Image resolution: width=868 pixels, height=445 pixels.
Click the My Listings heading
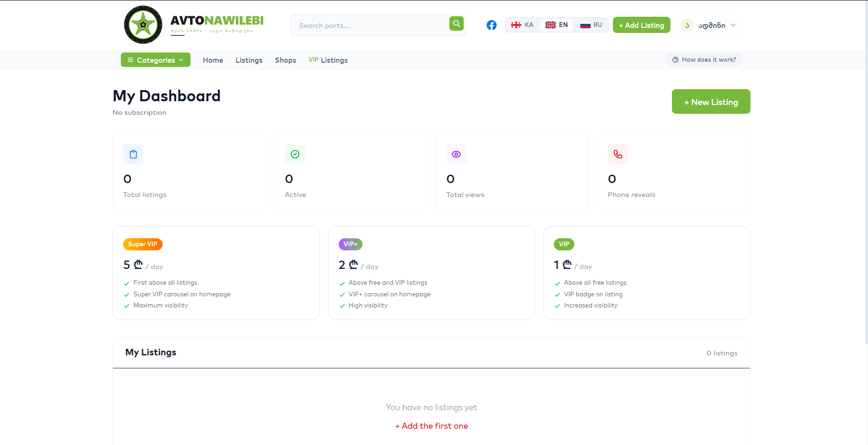[x=151, y=352]
